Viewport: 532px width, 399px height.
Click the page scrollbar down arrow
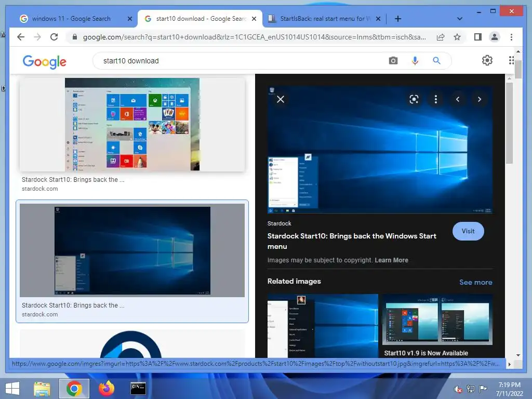[518, 355]
